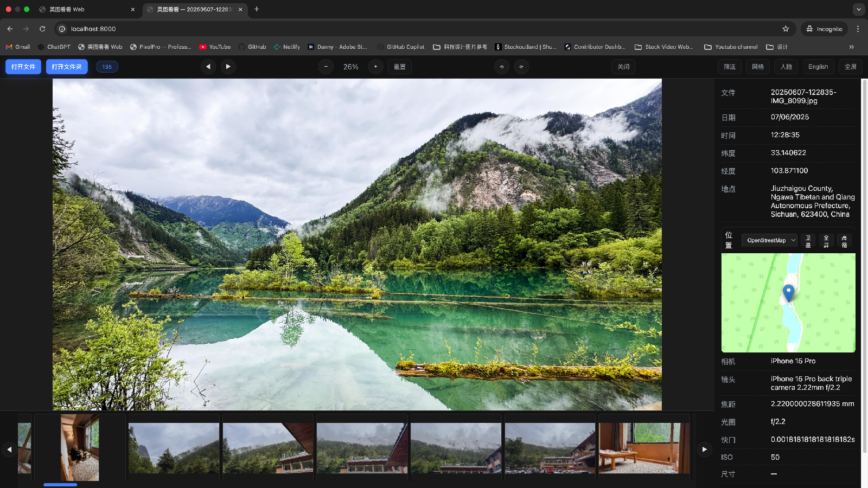Image resolution: width=868 pixels, height=488 pixels.
Task: Zoom in with the plus button
Action: 375,67
